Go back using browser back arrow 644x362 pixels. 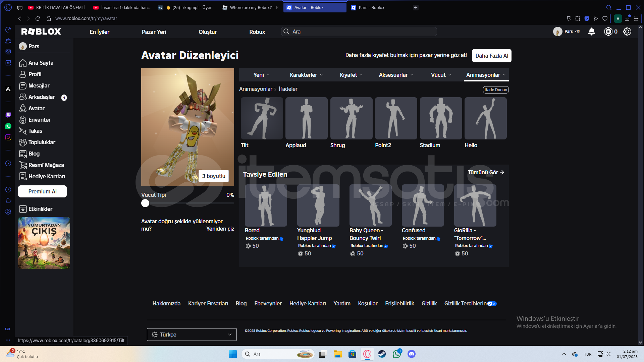click(20, 18)
